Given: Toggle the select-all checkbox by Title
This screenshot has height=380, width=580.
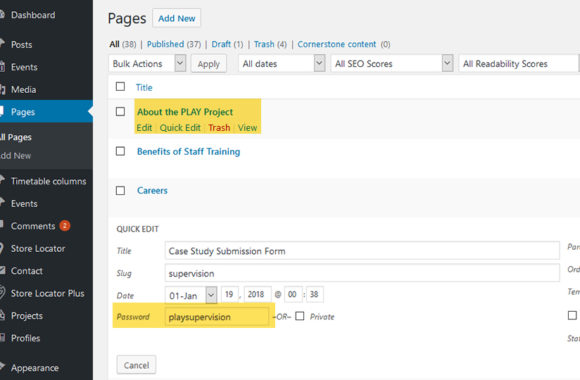Looking at the screenshot, I should point(120,87).
